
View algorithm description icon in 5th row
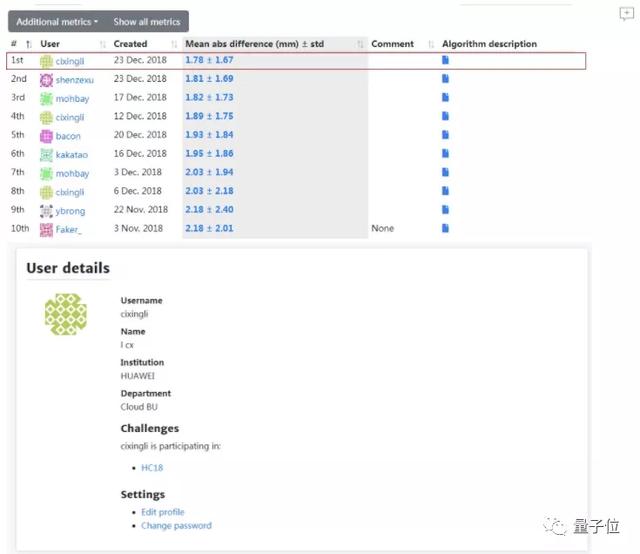point(445,135)
